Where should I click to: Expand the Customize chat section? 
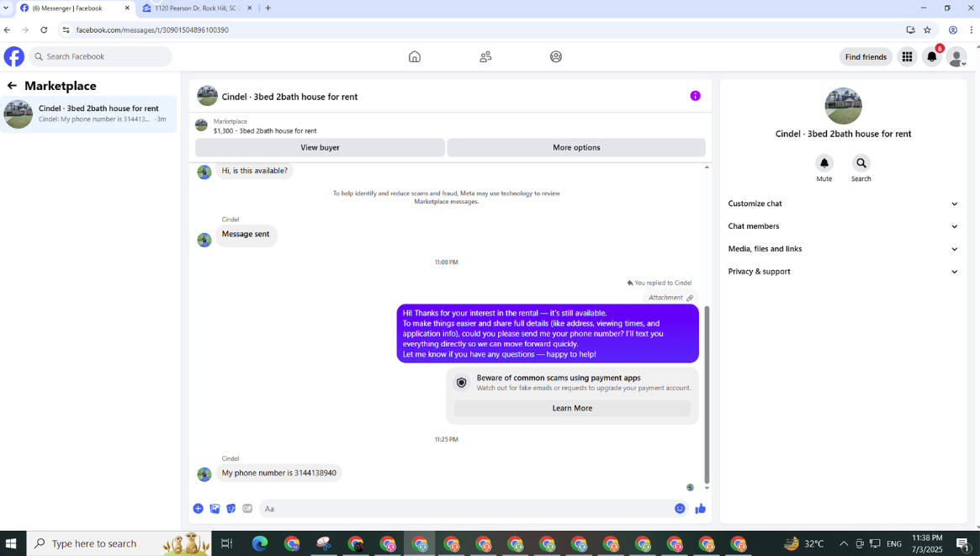843,204
